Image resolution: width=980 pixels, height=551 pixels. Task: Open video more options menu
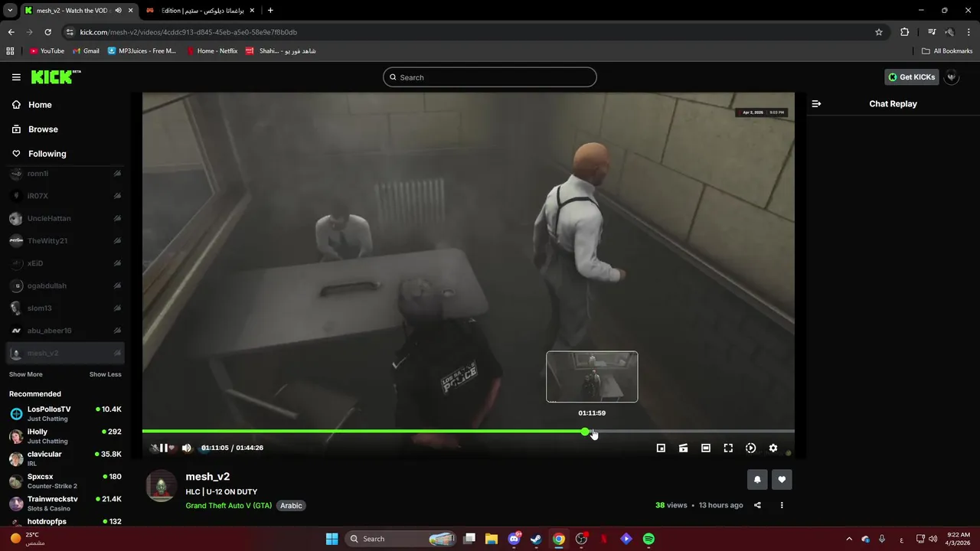tap(782, 505)
